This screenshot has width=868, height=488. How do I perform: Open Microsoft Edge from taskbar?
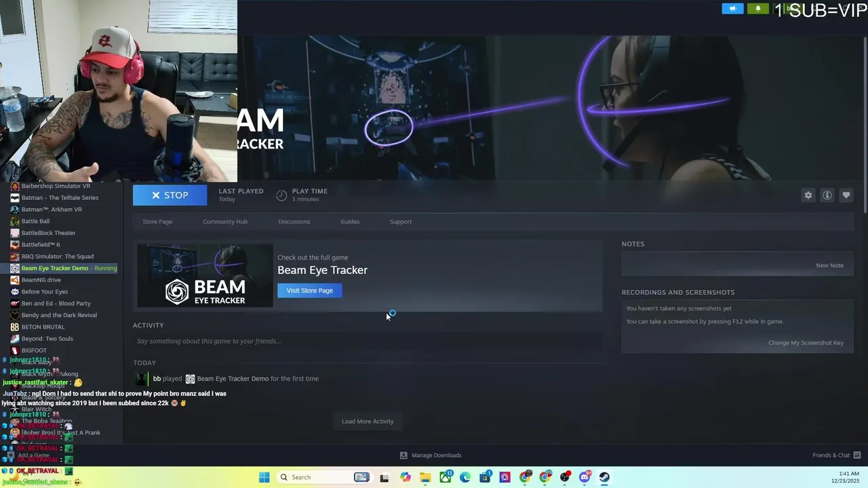[465, 477]
